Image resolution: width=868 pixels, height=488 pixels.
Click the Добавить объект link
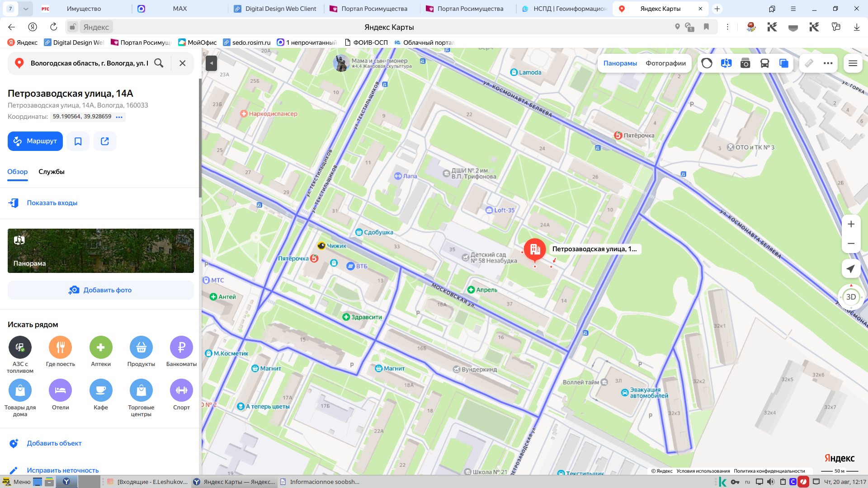tap(54, 443)
